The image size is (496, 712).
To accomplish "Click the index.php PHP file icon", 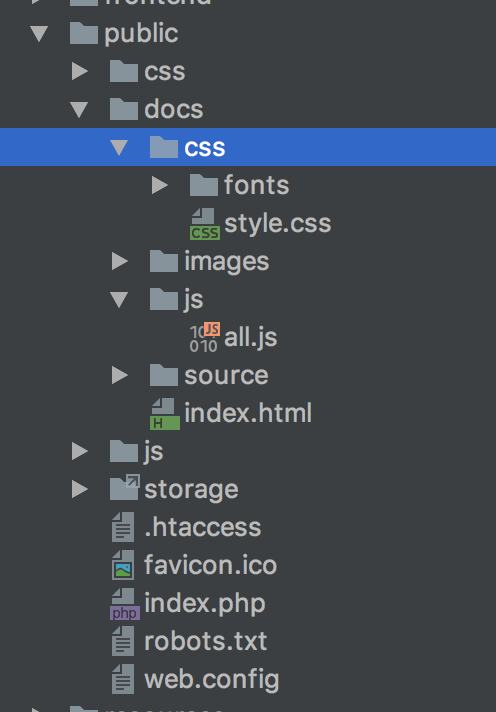I will point(124,604).
